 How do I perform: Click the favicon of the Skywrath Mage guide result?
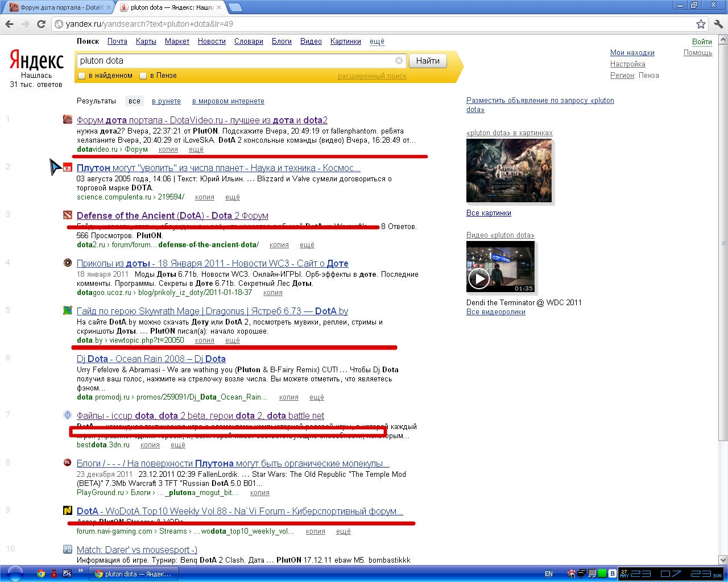coord(68,310)
